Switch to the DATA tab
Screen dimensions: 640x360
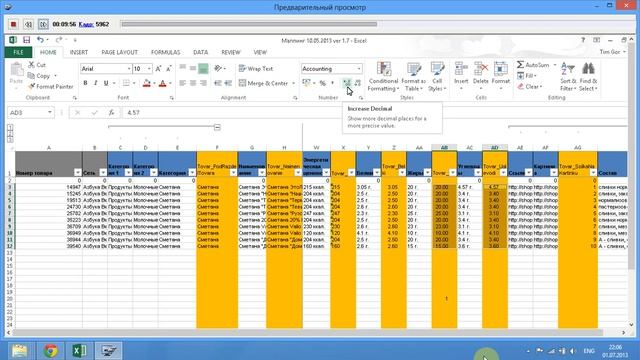point(200,52)
